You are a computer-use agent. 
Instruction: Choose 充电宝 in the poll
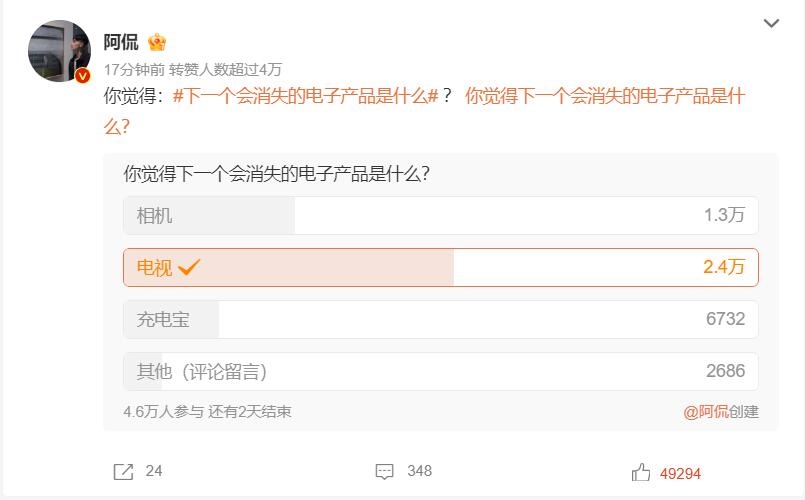click(440, 319)
